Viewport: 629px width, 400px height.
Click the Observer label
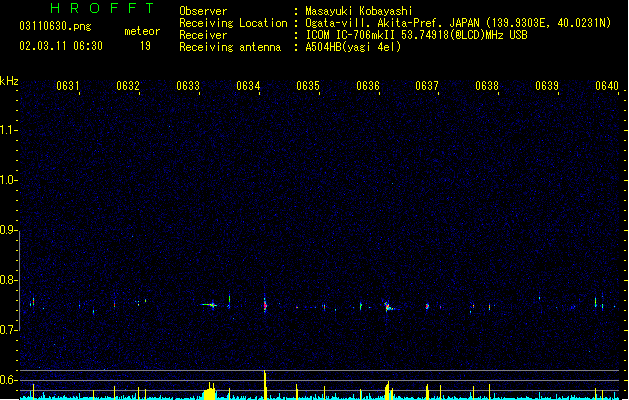coord(203,11)
